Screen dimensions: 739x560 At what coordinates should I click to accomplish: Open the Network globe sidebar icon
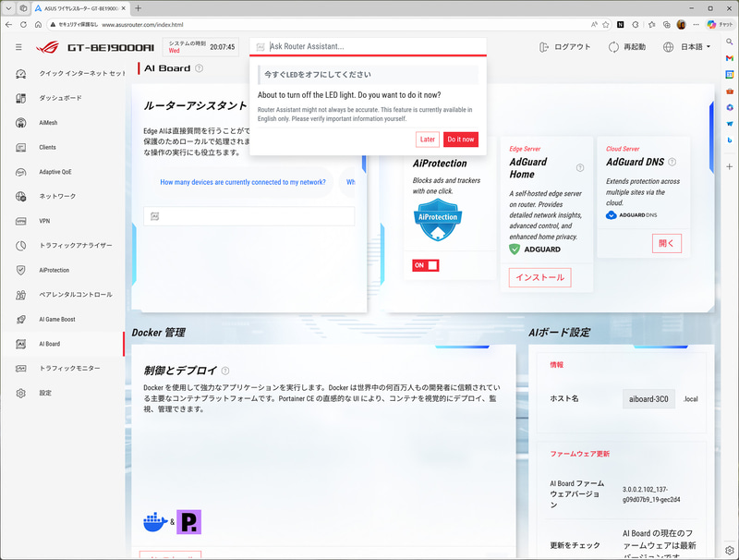(x=20, y=196)
